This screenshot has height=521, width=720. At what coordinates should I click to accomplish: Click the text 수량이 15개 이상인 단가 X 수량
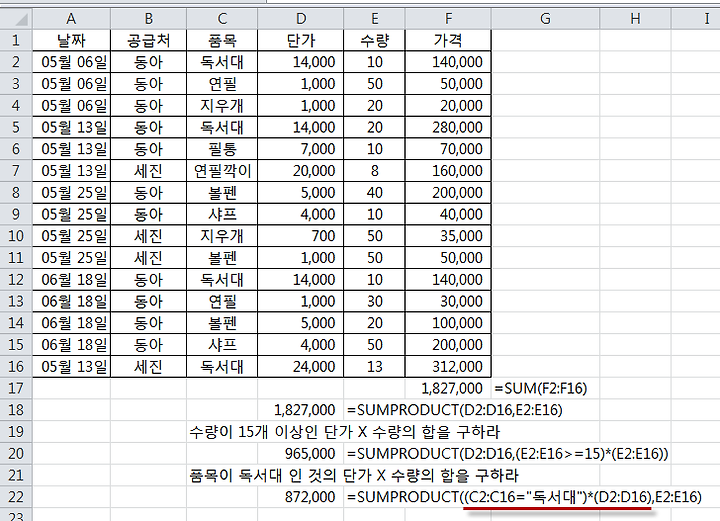tap(344, 432)
